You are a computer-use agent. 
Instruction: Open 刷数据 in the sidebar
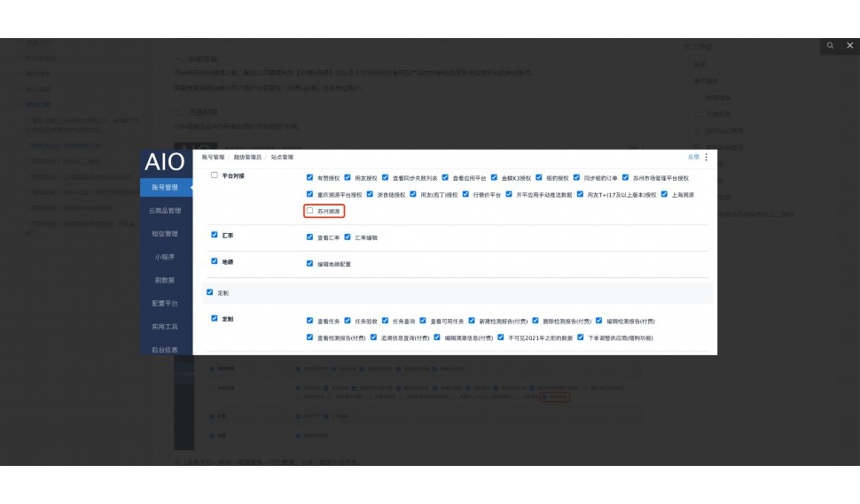tap(165, 280)
